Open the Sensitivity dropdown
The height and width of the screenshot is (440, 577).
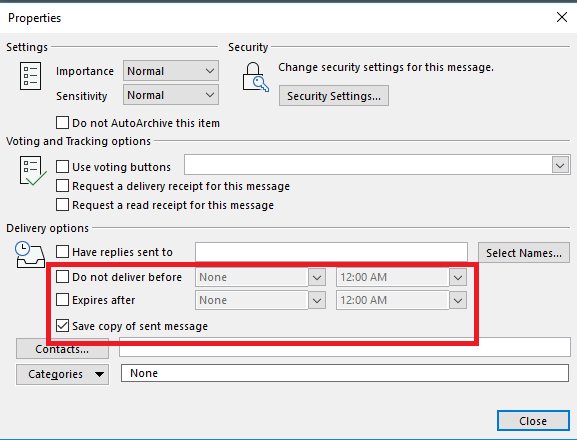(x=171, y=95)
